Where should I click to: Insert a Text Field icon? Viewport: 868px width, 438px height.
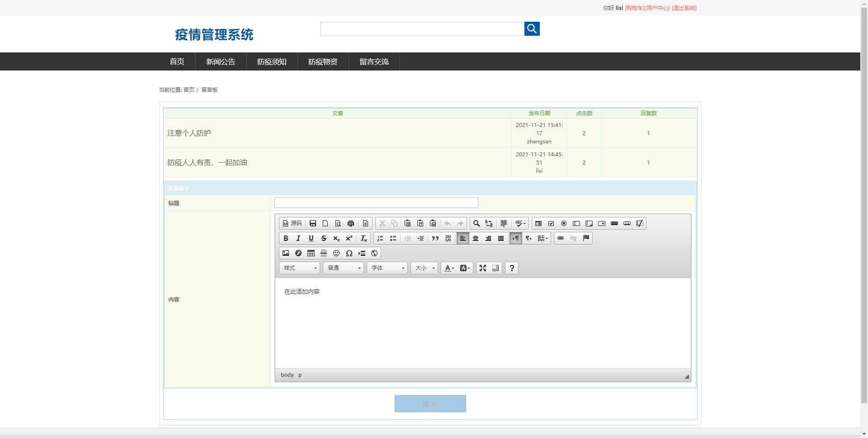click(x=576, y=223)
